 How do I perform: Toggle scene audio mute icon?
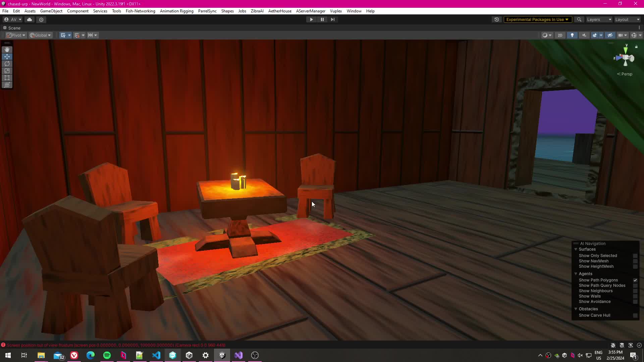tap(584, 35)
